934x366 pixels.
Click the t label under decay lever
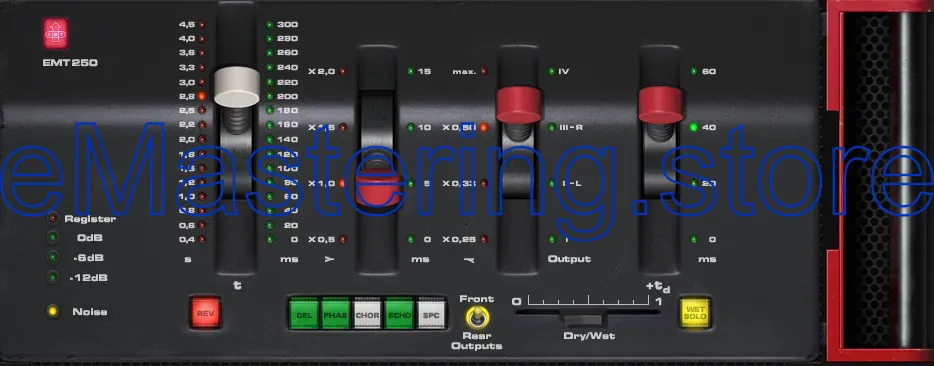point(236,285)
